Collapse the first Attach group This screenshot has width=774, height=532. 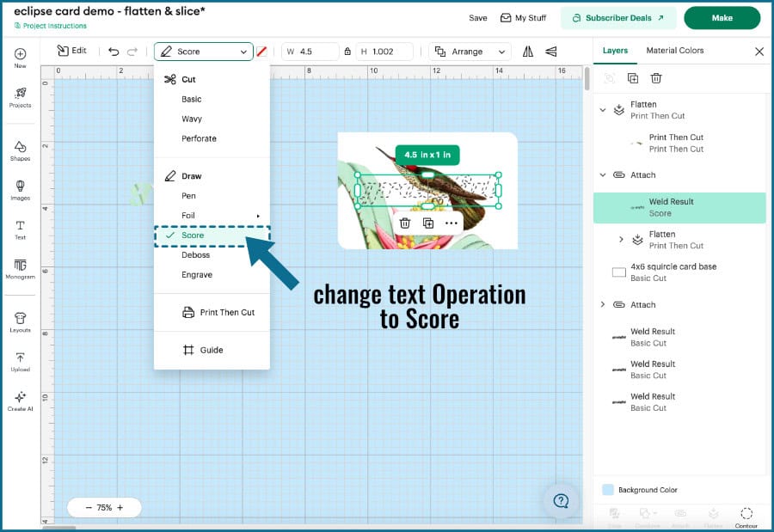pos(603,174)
